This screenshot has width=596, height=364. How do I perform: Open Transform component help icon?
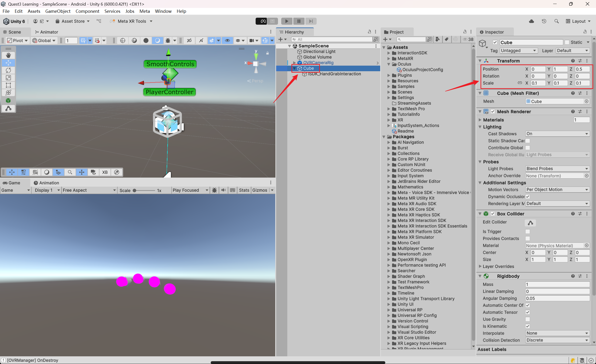coord(573,61)
